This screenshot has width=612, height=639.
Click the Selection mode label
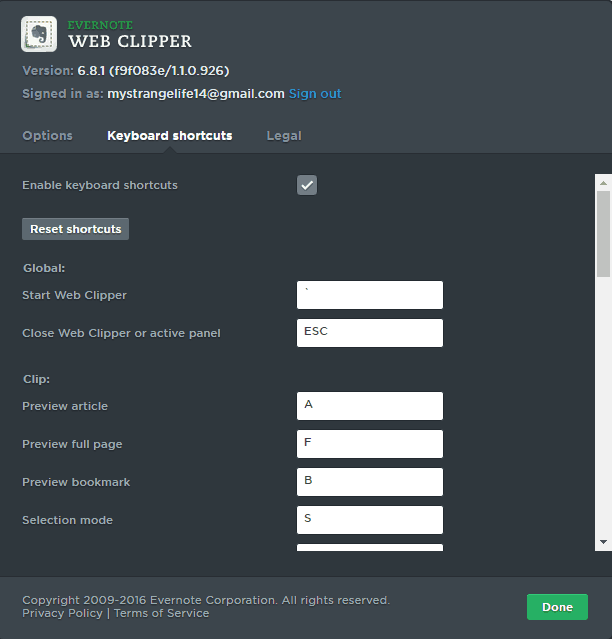click(x=67, y=520)
